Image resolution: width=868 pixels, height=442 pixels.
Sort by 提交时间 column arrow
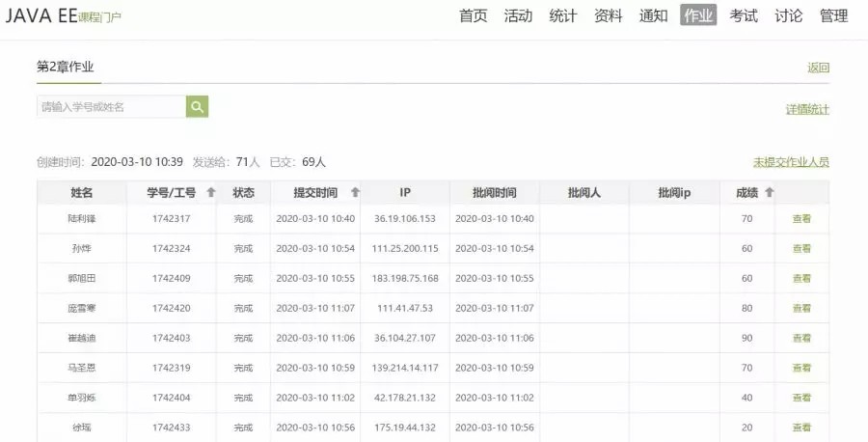(355, 193)
